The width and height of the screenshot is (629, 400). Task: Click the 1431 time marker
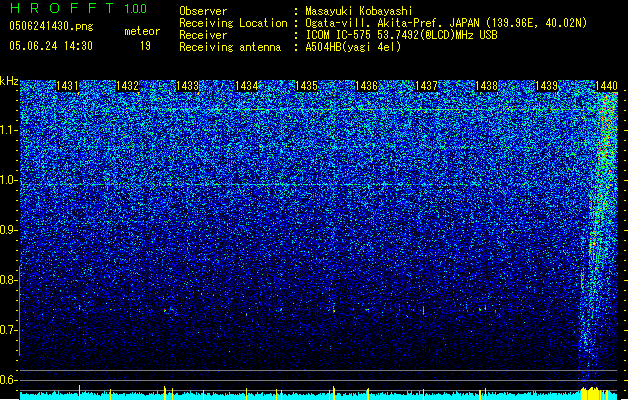click(x=67, y=86)
